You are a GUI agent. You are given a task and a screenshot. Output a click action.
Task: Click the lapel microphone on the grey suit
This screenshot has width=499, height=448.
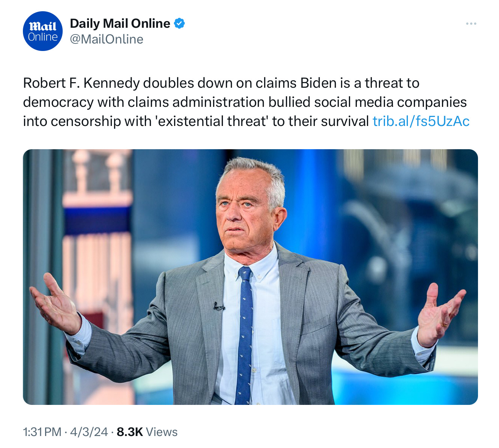point(219,306)
